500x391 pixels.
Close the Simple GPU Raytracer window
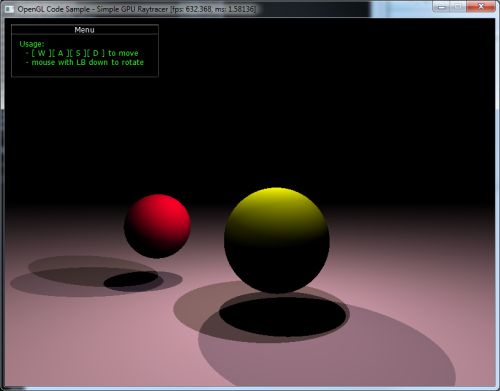[481, 7]
